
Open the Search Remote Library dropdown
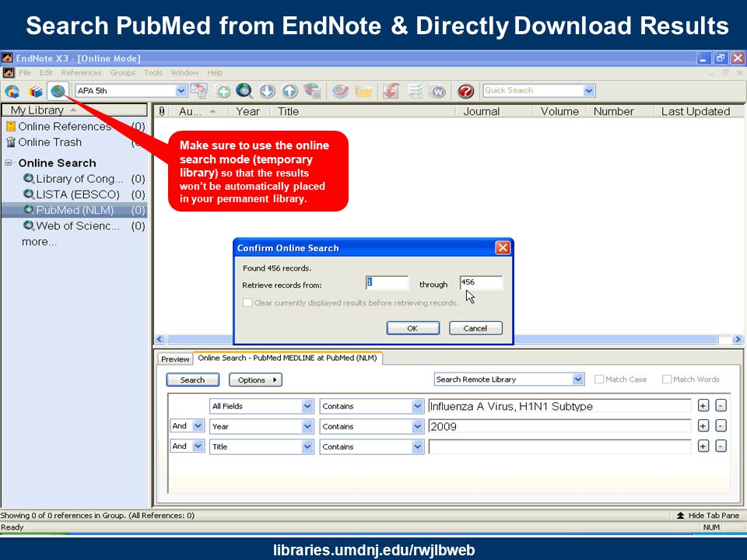point(578,379)
